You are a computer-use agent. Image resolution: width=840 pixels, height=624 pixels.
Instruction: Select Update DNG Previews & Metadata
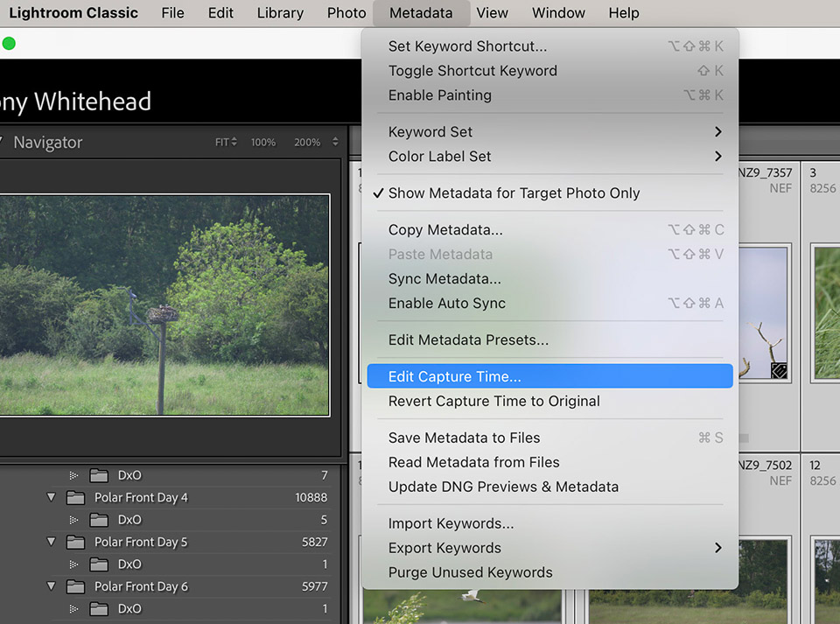tap(550, 487)
